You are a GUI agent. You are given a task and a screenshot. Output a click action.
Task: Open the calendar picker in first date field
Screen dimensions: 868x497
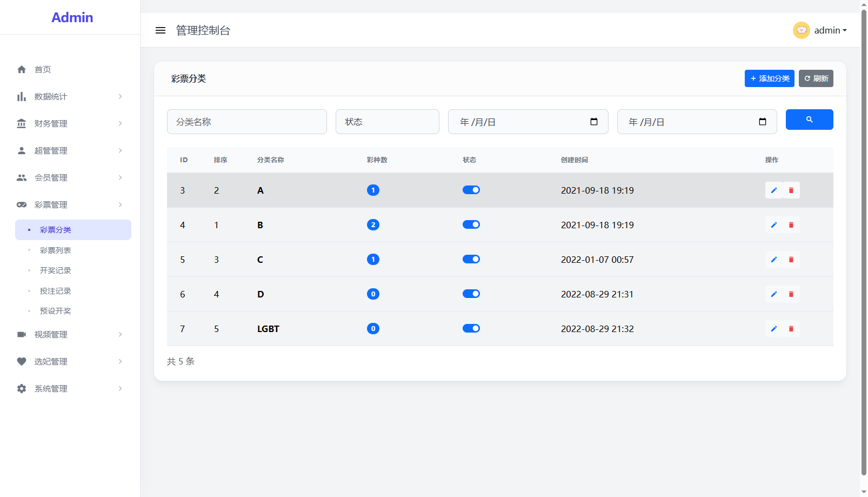point(593,122)
